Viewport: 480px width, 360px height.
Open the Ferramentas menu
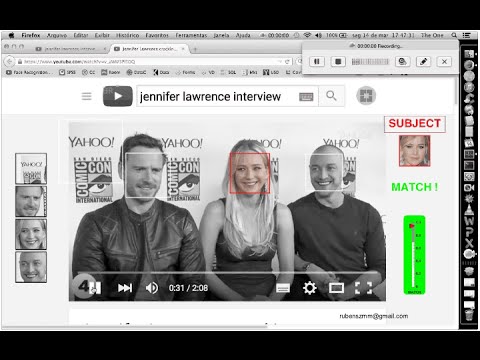tap(191, 35)
